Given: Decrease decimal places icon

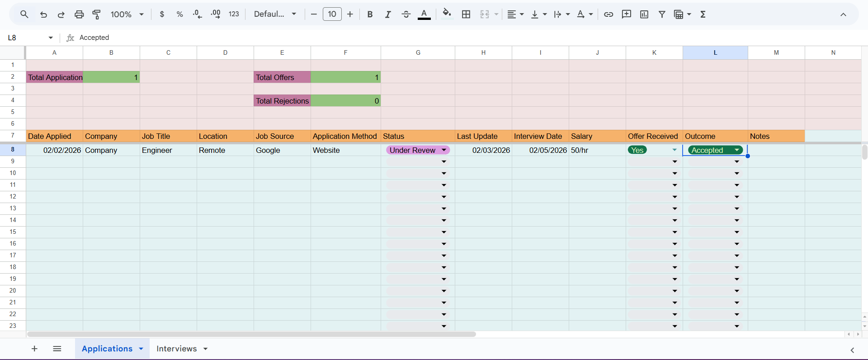Looking at the screenshot, I should coord(198,14).
